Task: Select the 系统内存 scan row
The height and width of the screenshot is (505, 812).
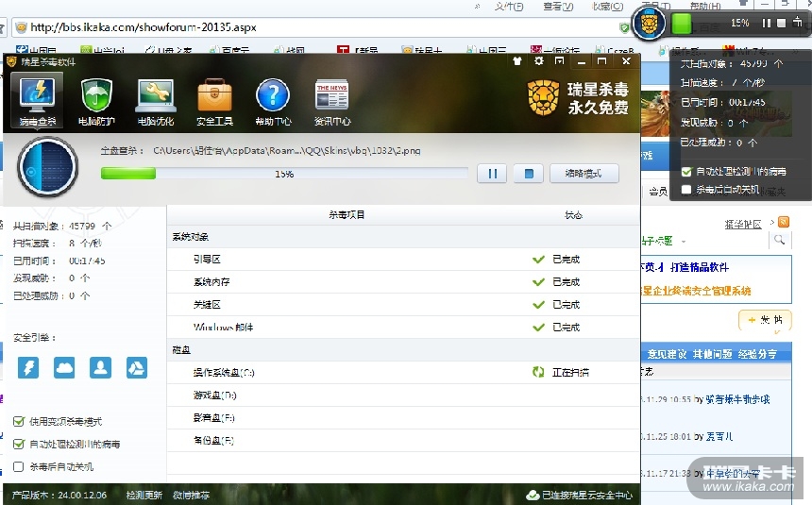Action: click(403, 282)
